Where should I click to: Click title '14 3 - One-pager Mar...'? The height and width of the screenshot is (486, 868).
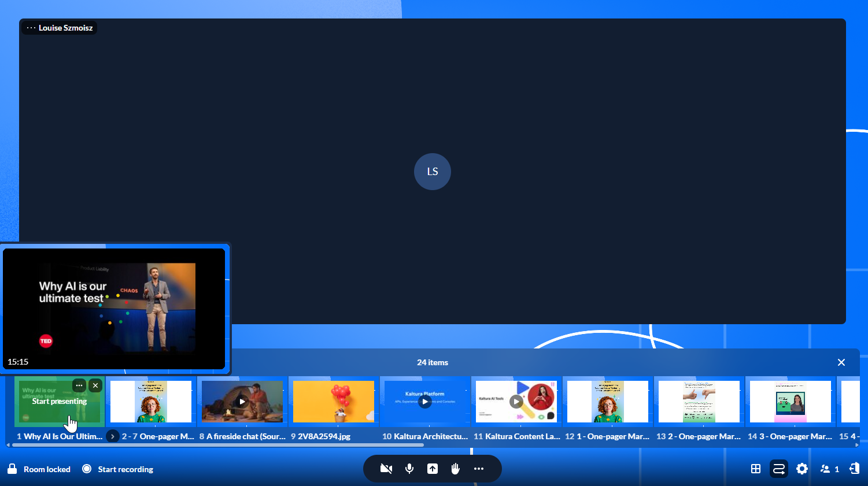click(791, 436)
